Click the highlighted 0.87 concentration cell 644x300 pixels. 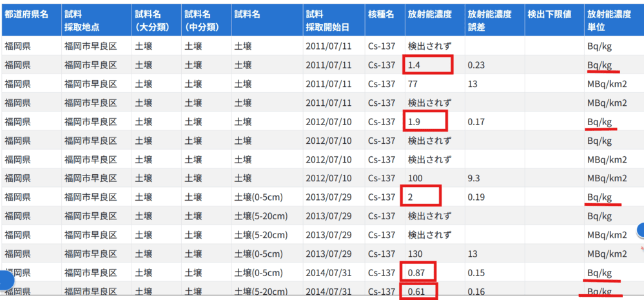pos(418,273)
